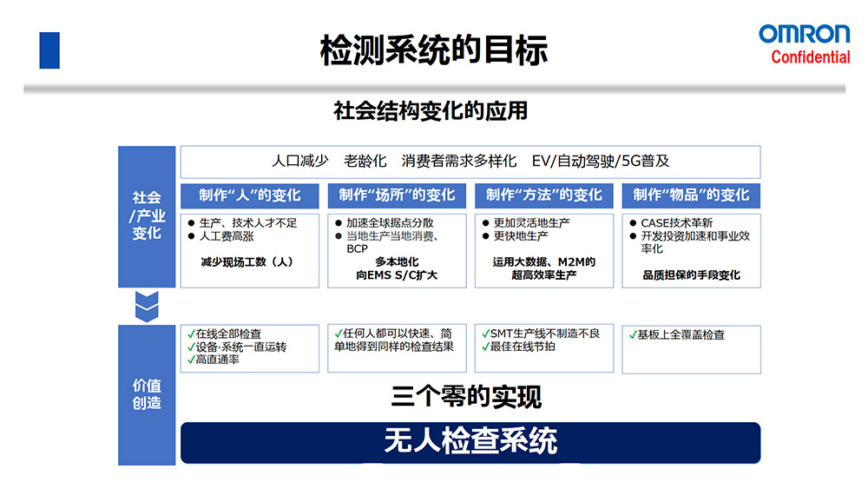Click the OMRON logo

pyautogui.click(x=804, y=35)
